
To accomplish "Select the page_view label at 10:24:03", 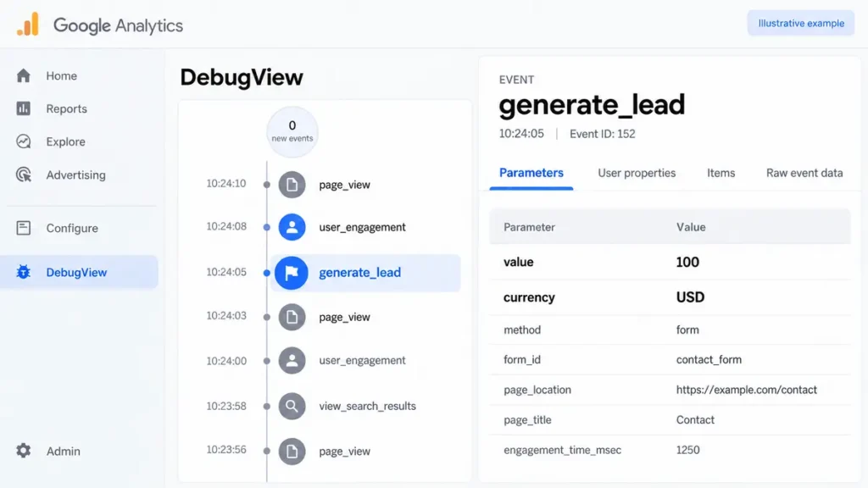I will [344, 318].
